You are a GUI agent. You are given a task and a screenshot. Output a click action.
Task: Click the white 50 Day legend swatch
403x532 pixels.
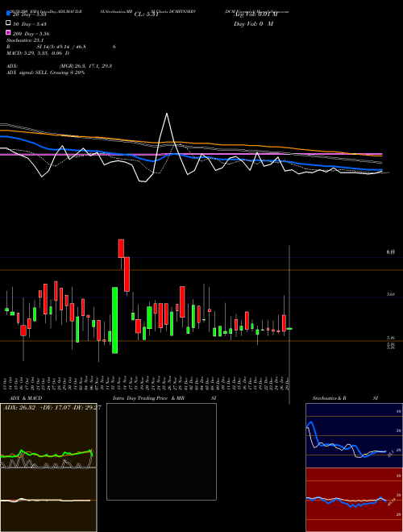(8, 23)
